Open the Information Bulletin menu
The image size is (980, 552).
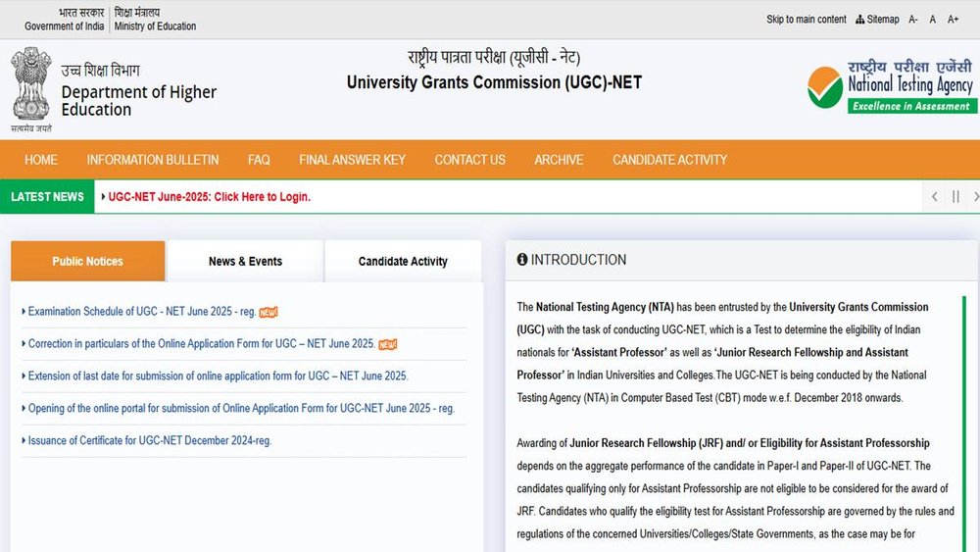click(152, 160)
